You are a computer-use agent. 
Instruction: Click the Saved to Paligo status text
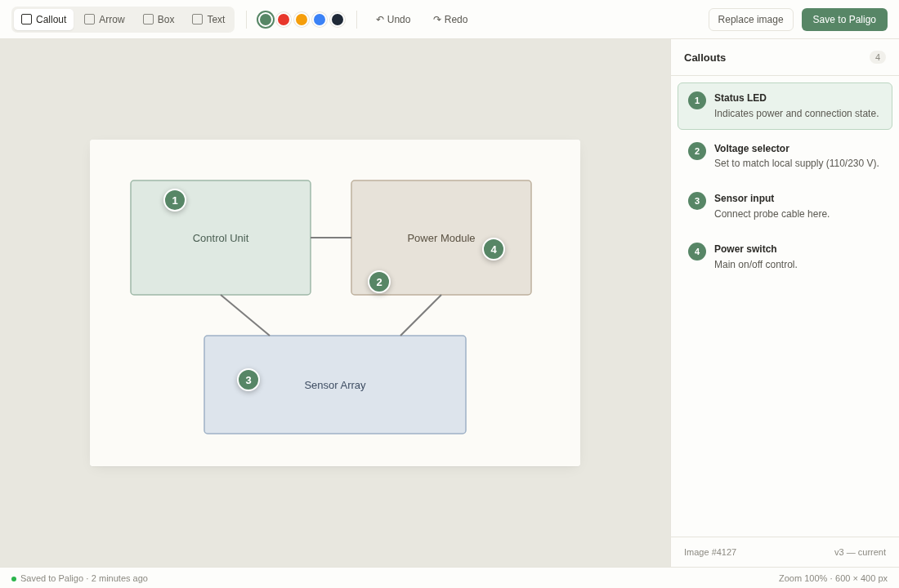[x=83, y=579]
